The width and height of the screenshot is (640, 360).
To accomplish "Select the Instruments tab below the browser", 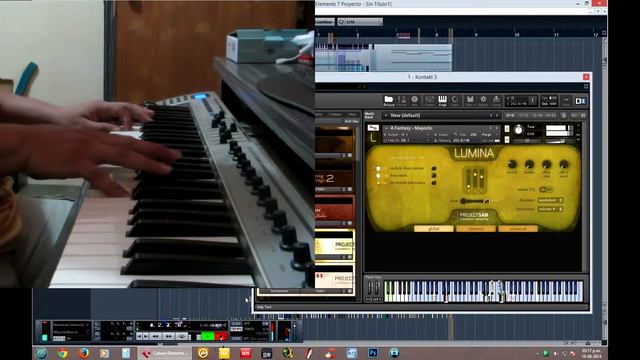I will coord(279,291).
